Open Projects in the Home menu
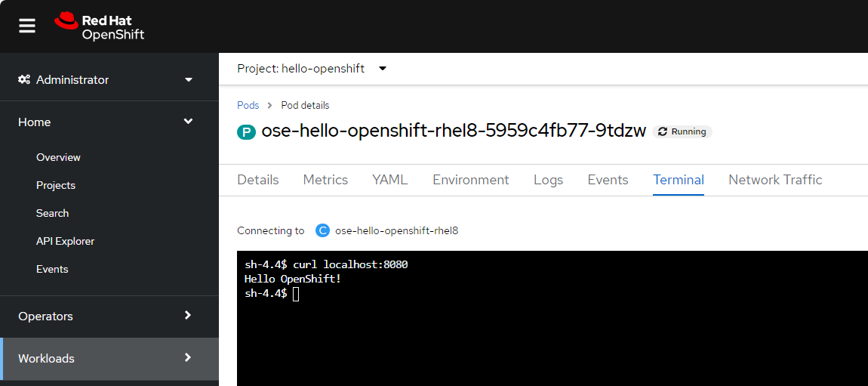 56,185
